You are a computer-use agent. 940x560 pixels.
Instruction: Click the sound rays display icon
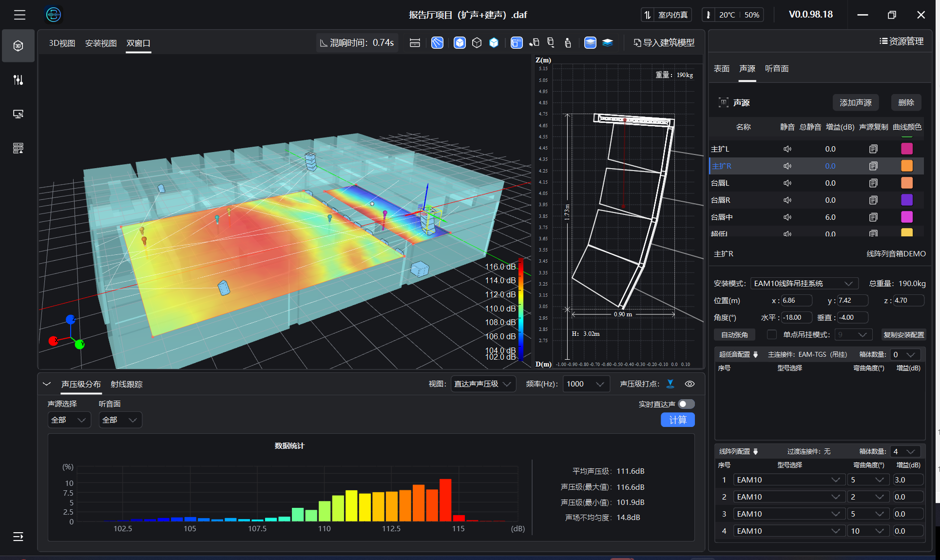click(x=437, y=43)
